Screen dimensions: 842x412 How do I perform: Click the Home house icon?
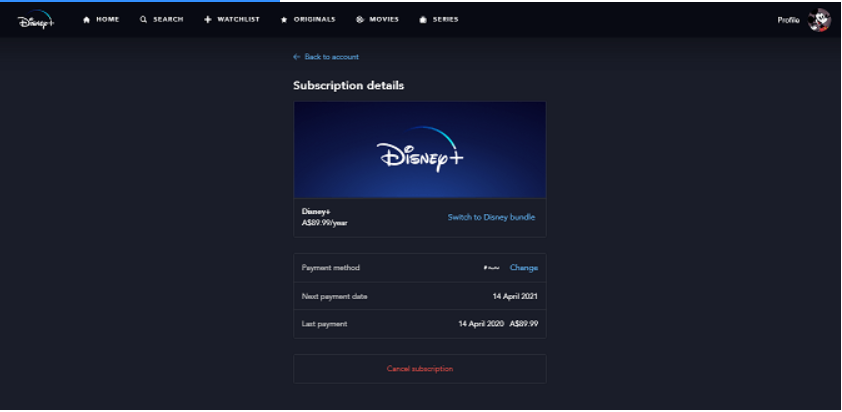point(86,20)
